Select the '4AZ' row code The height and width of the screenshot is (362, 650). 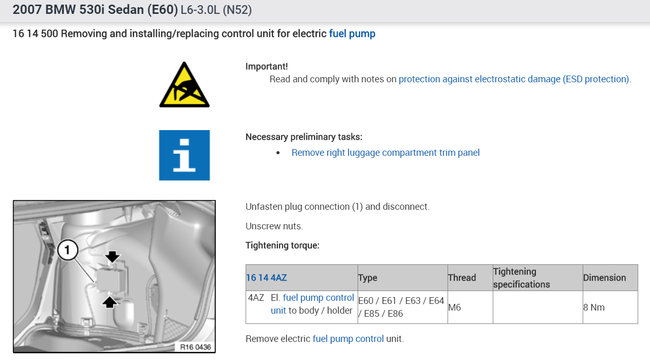[x=256, y=298]
